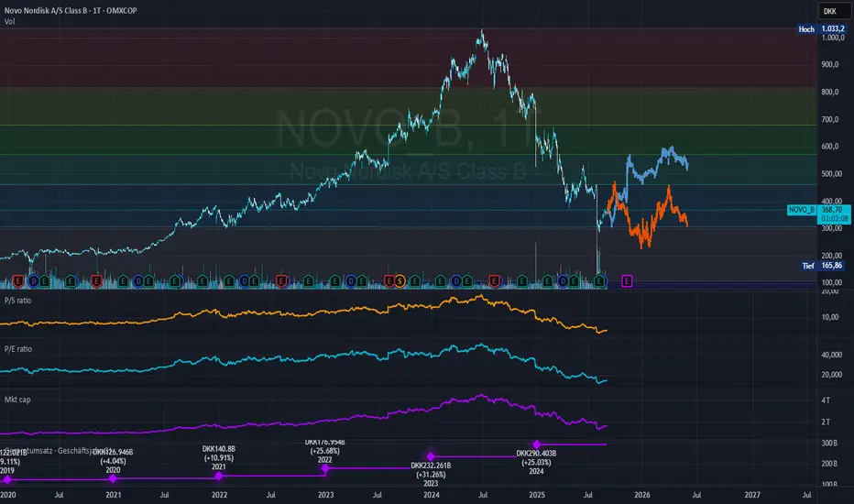Click the leftmost red E earnings marker
The height and width of the screenshot is (504, 854).
click(x=18, y=281)
